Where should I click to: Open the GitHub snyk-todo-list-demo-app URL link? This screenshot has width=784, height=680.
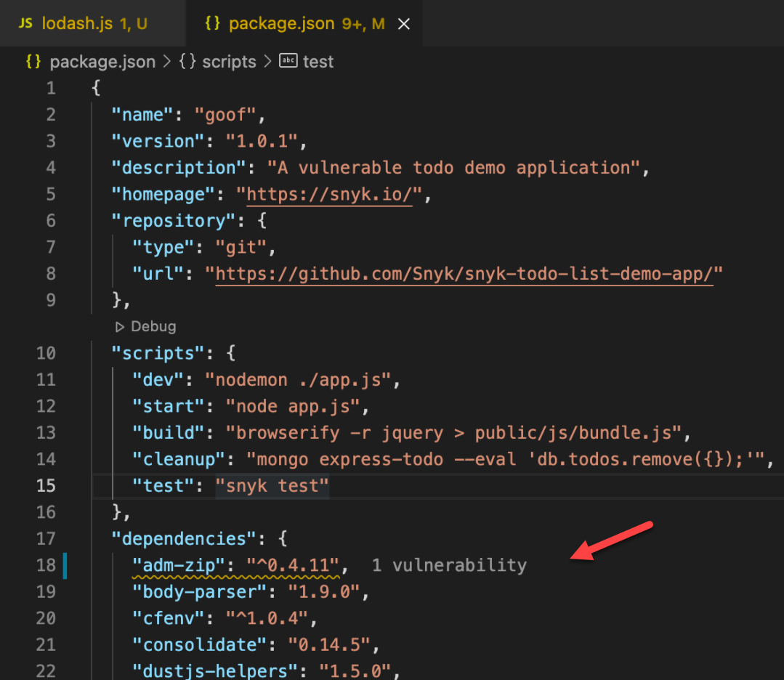(464, 273)
